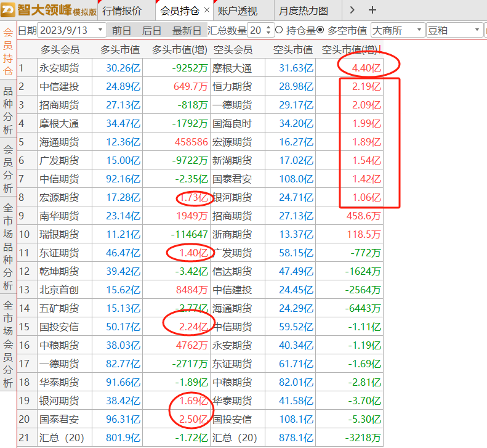This screenshot has height=448, width=487.
Task: Sort by 空头市值(增) column header
Action: pyautogui.click(x=350, y=49)
